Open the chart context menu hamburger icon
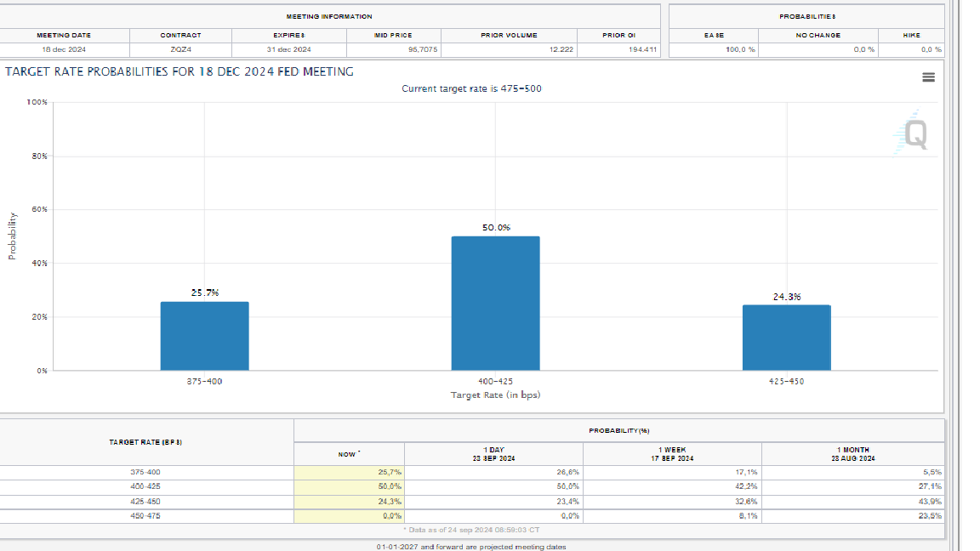 (x=928, y=77)
